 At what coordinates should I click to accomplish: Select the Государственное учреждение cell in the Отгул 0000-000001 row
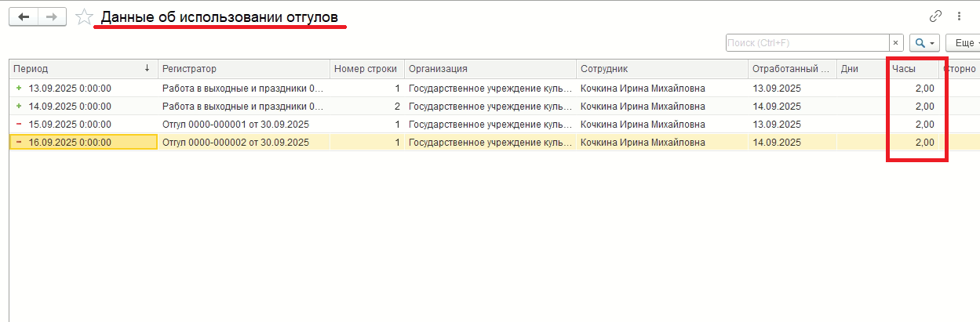(x=490, y=124)
